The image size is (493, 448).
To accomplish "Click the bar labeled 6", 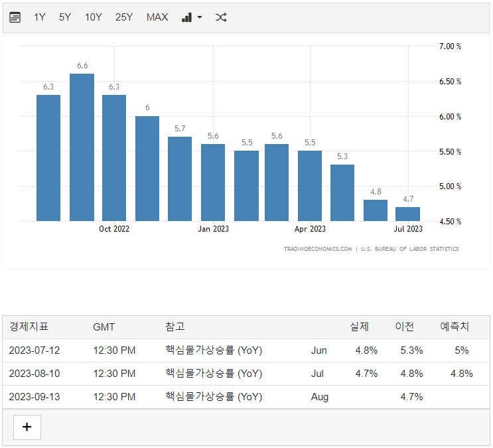I will click(x=147, y=169).
